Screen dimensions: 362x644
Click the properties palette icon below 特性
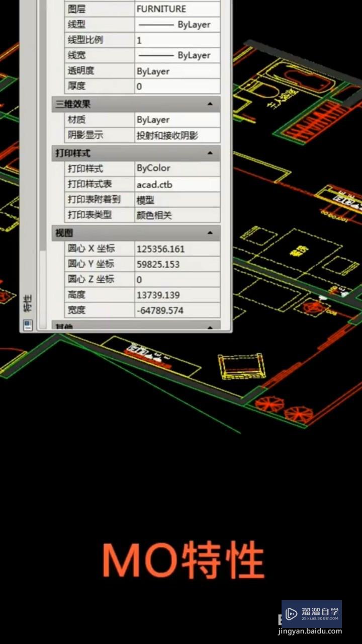coord(28,325)
